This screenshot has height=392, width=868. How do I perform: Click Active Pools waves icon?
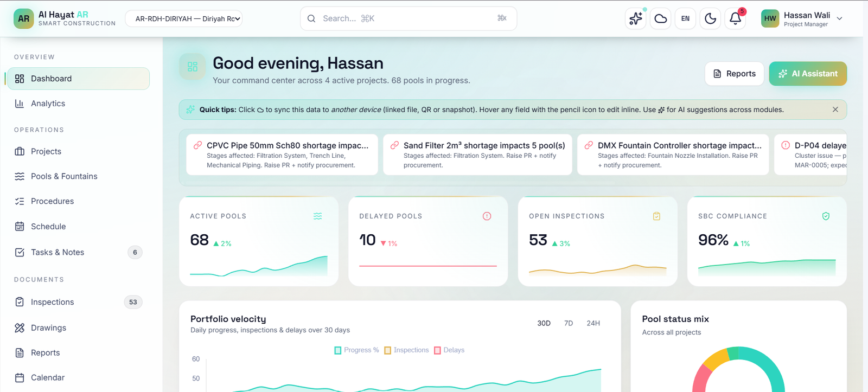317,216
